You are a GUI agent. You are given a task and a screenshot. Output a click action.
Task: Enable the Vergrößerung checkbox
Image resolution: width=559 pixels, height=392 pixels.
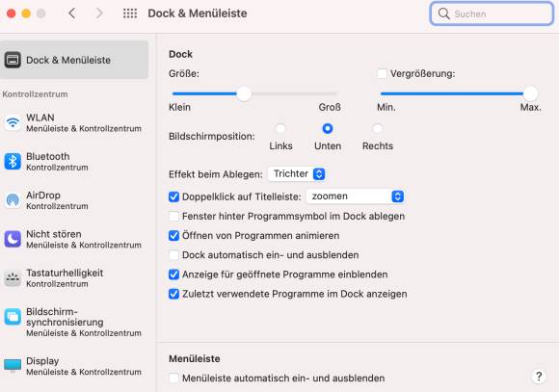point(382,74)
